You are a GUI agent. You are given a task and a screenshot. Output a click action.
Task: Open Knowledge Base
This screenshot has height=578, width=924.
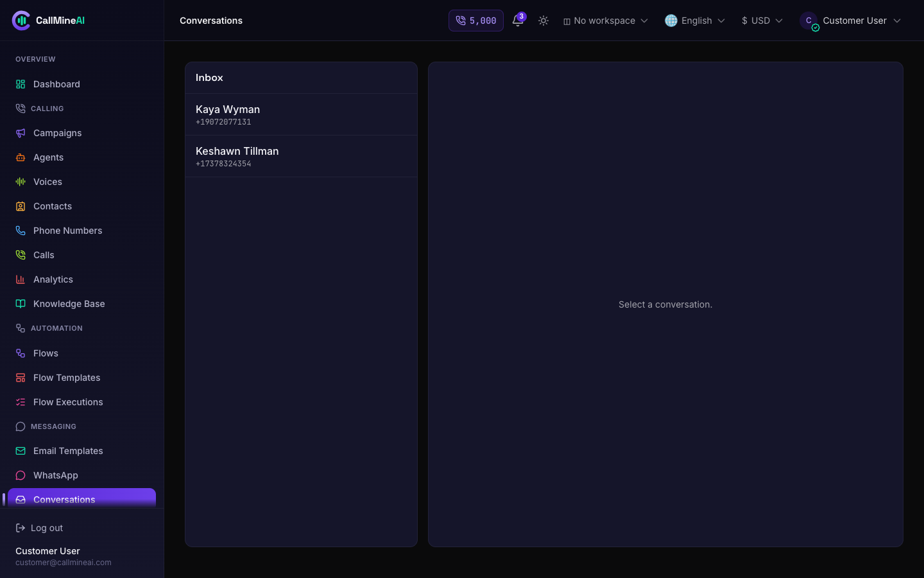(x=81, y=304)
